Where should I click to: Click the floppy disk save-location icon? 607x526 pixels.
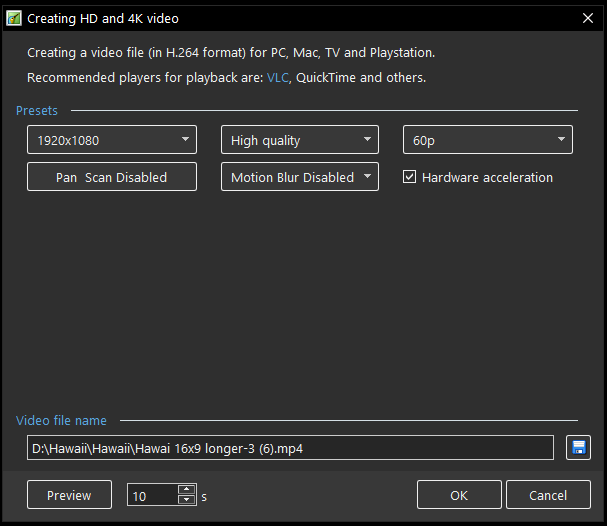578,448
